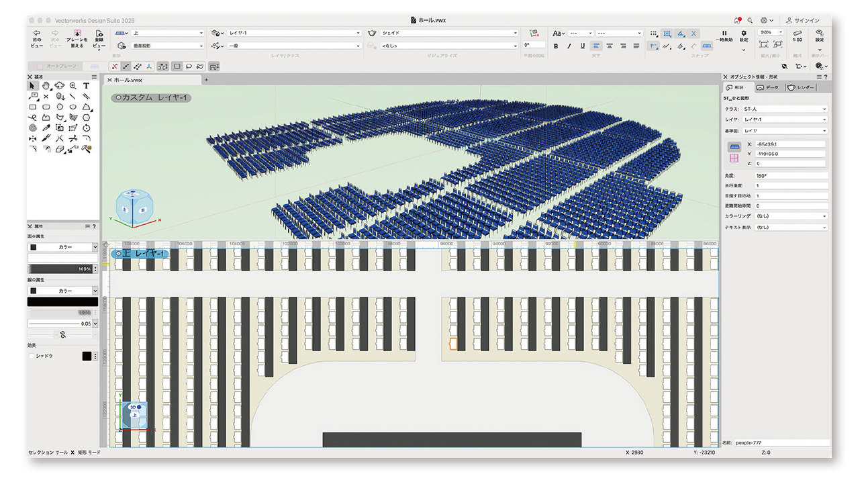The height and width of the screenshot is (478, 868).
Task: Click the black line color swatch
Action: (62, 302)
